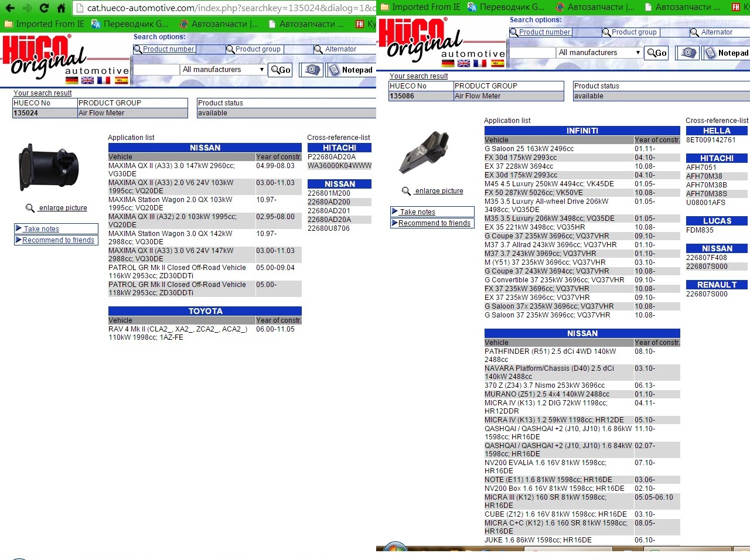Select Spanish flag on the 135086 page
Viewport: 750px width, 560px height.
pyautogui.click(x=498, y=64)
